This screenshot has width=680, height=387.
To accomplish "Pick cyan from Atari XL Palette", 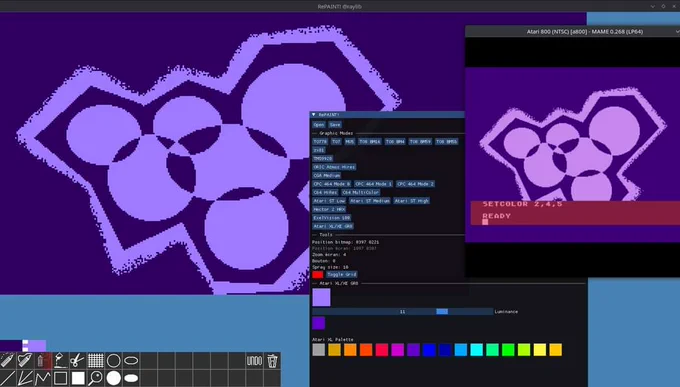I will coord(476,350).
